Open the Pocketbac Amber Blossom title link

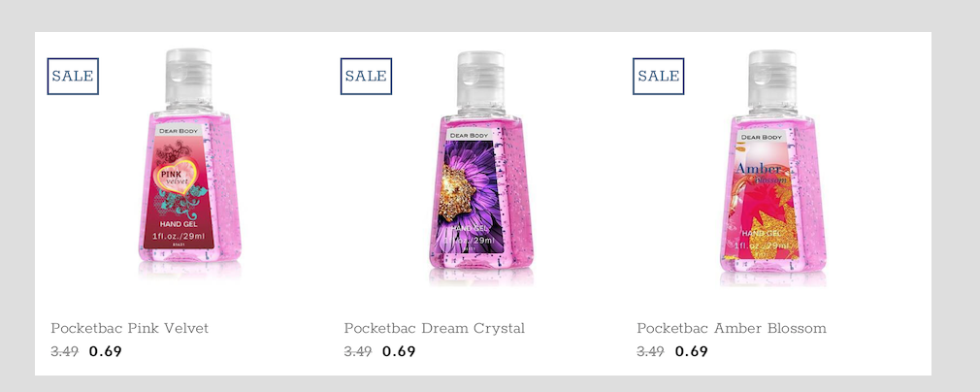(x=732, y=328)
